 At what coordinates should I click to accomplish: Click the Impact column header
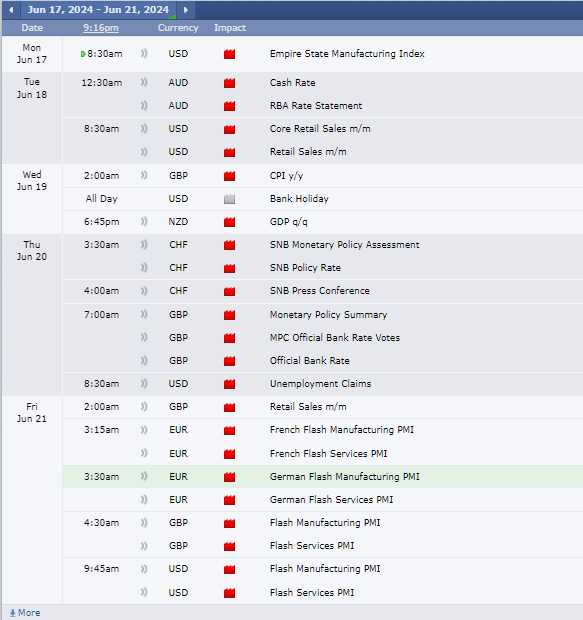[x=230, y=28]
